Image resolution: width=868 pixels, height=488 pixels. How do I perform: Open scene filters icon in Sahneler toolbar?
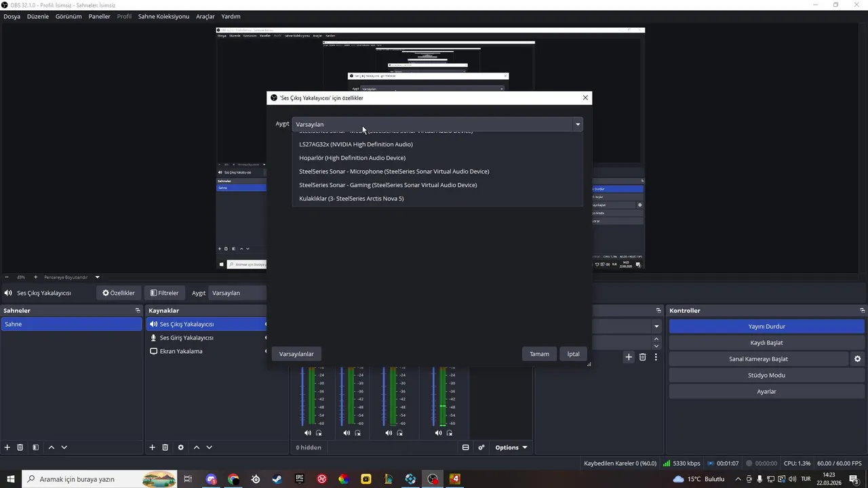[35, 447]
